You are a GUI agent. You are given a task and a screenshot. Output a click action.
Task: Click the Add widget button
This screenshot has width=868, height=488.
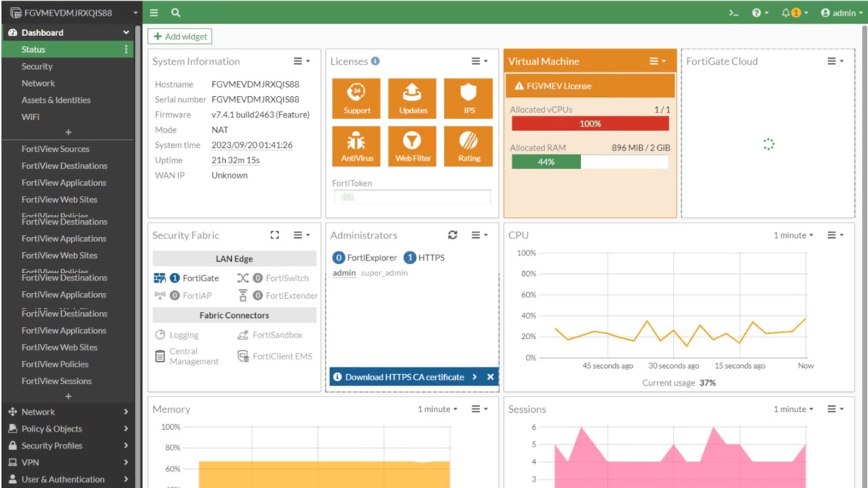click(180, 37)
